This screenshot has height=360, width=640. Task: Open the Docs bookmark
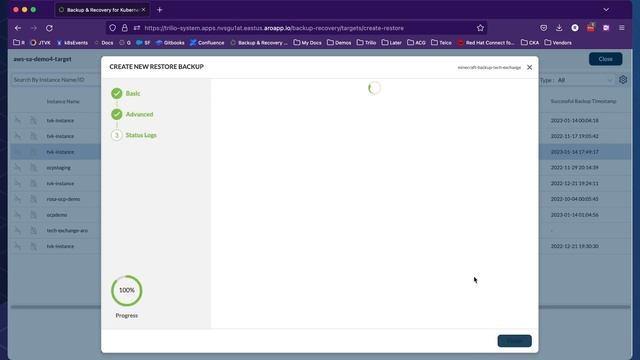104,42
